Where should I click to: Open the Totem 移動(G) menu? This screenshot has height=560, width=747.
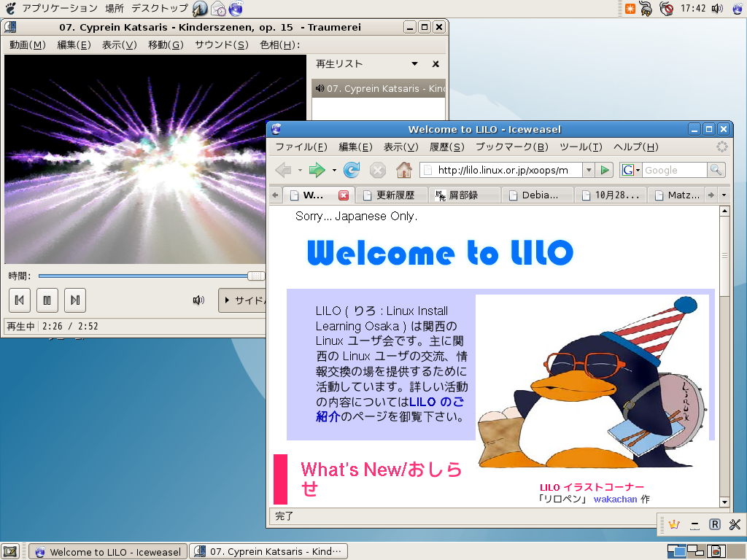[x=166, y=44]
